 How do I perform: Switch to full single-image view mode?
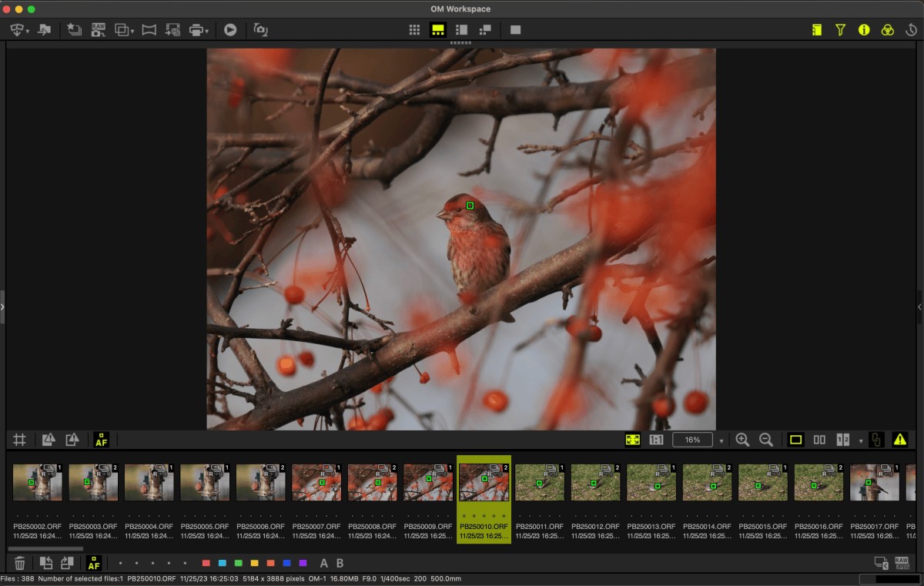[515, 30]
